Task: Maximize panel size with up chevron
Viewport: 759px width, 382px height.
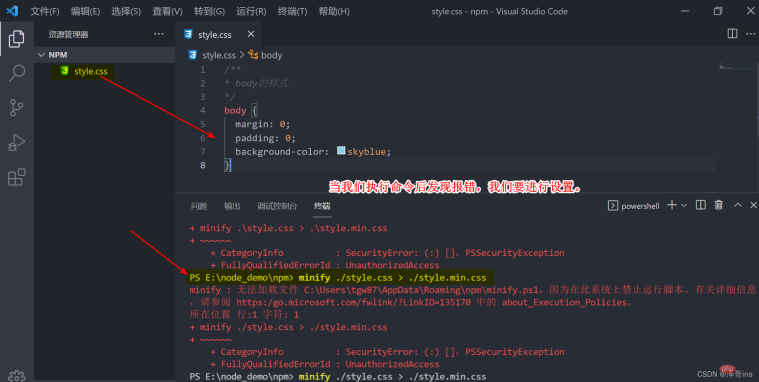Action: [738, 205]
